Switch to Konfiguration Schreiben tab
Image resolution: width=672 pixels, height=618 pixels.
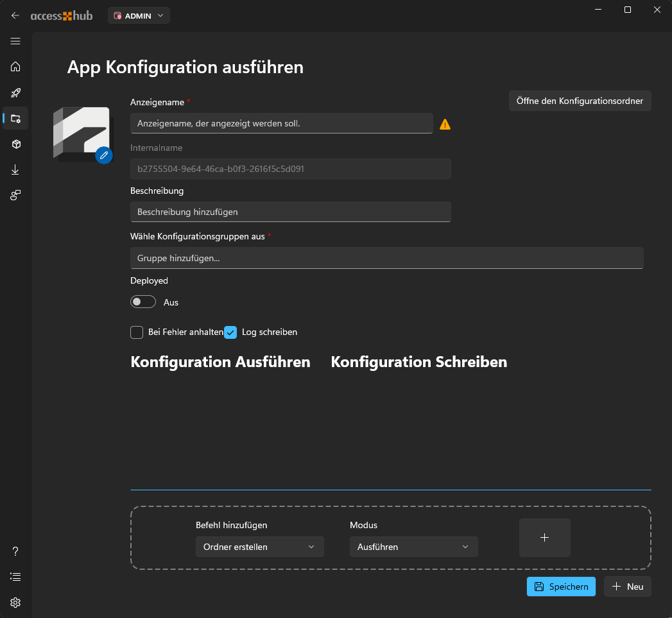pos(418,362)
